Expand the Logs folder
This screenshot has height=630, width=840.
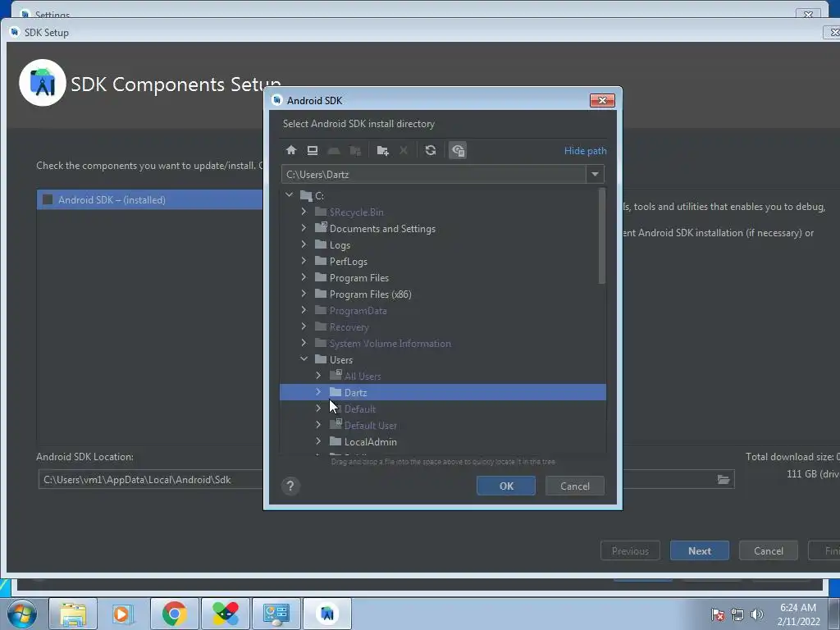pos(304,244)
